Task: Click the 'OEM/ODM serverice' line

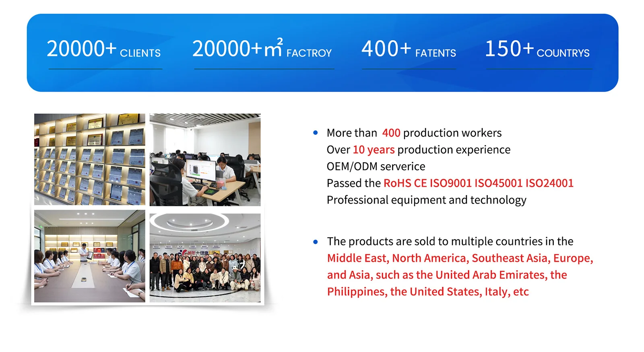Action: [x=376, y=167]
